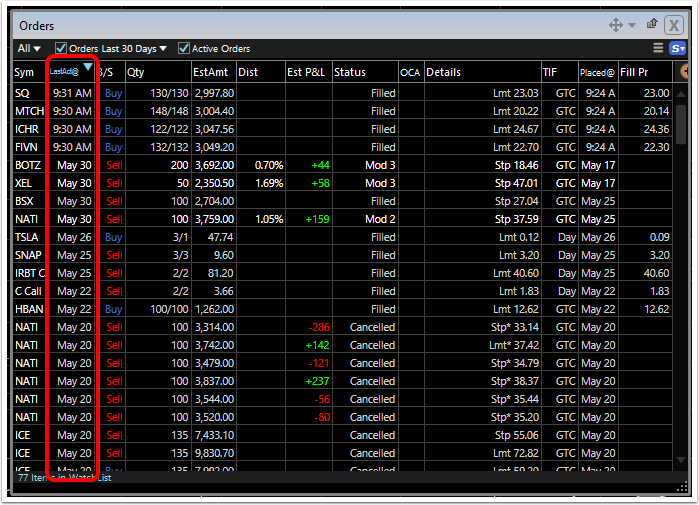Viewport: 699px width, 505px height.
Task: Click the four-arrow move icon in title bar
Action: 616,25
